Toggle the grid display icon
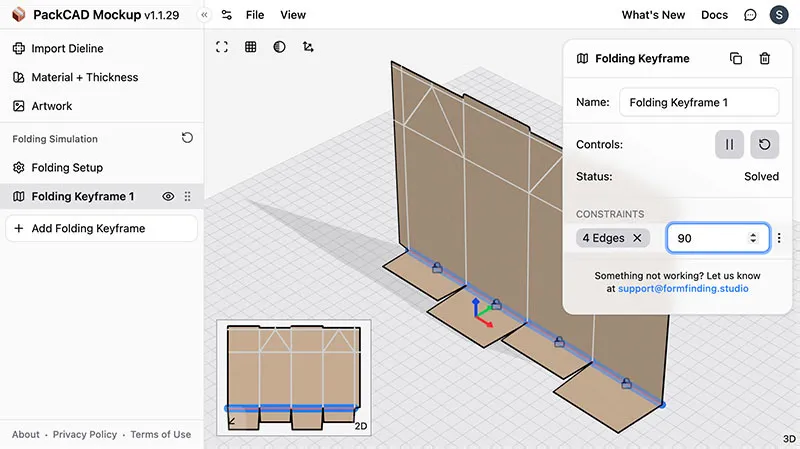This screenshot has width=800, height=449. click(x=251, y=47)
